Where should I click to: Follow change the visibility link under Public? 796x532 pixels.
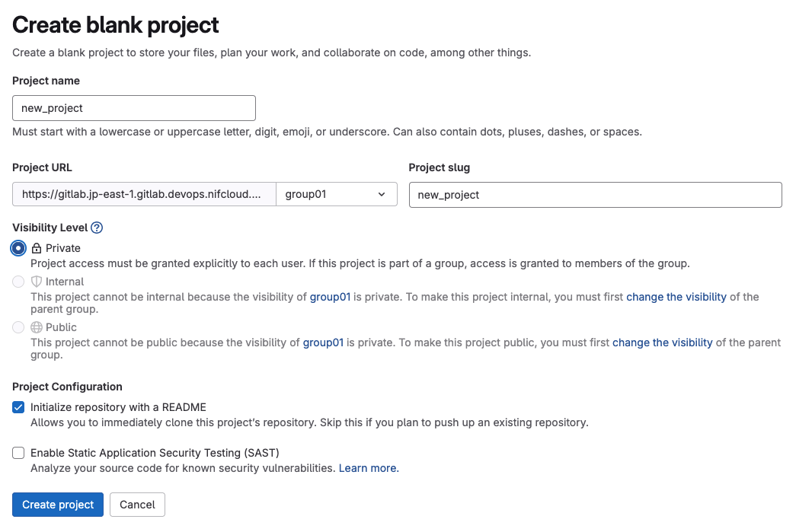coord(663,342)
